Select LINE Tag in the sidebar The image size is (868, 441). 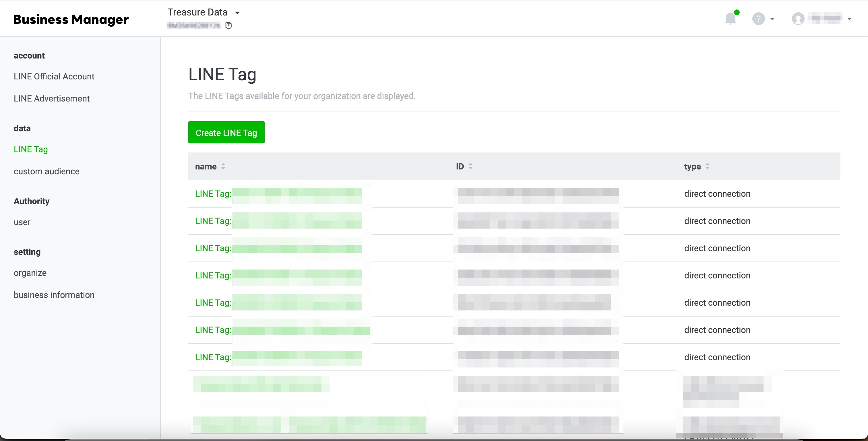(x=31, y=149)
